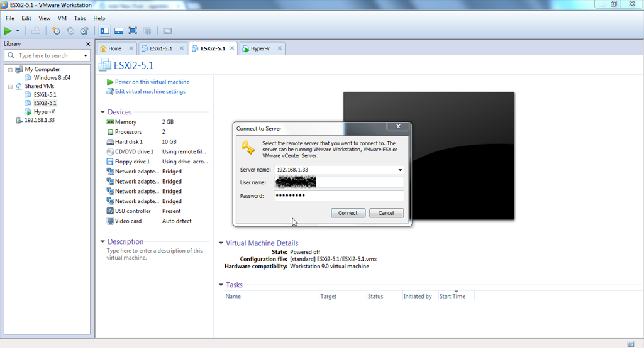
Task: Switch to the Hyper-V tab
Action: (x=260, y=48)
